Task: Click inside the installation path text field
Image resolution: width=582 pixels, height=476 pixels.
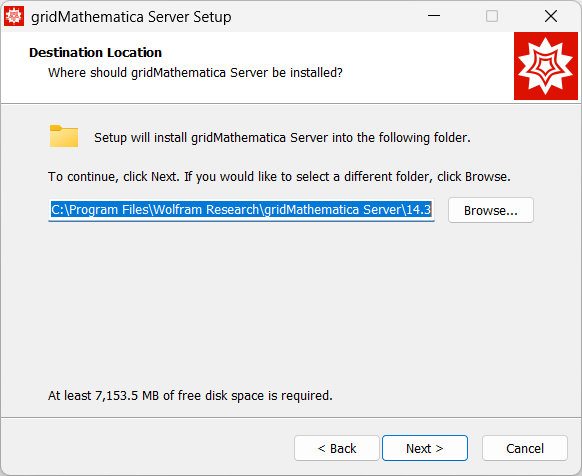Action: pyautogui.click(x=241, y=210)
